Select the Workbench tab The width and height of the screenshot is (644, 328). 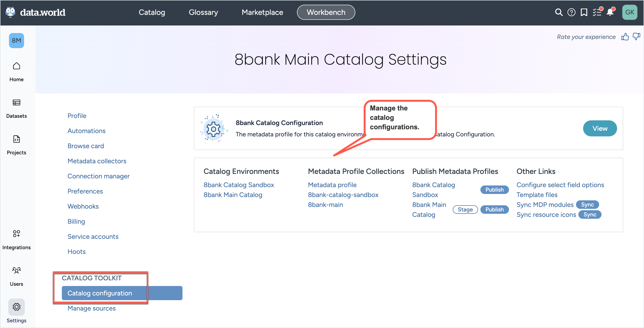tap(326, 12)
